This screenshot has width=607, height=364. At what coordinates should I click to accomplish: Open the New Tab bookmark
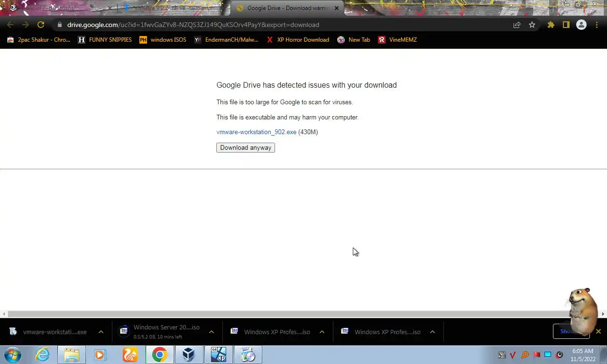tap(354, 40)
